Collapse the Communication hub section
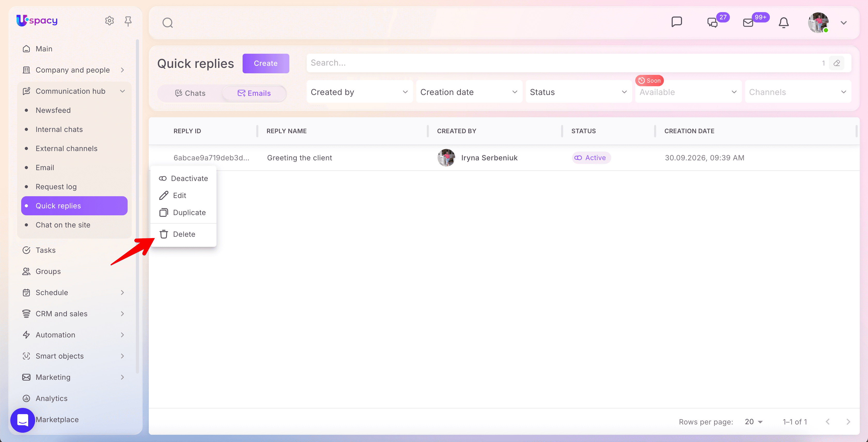The width and height of the screenshot is (868, 442). point(122,91)
